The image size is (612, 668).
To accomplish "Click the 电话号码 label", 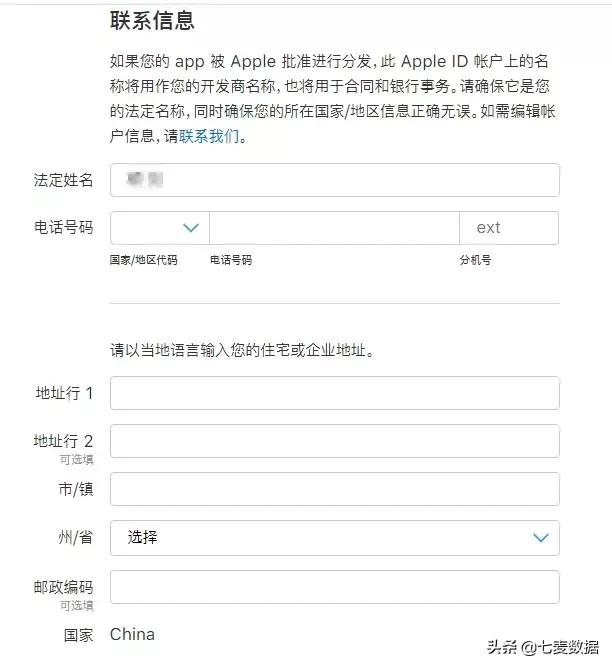I will (x=64, y=228).
